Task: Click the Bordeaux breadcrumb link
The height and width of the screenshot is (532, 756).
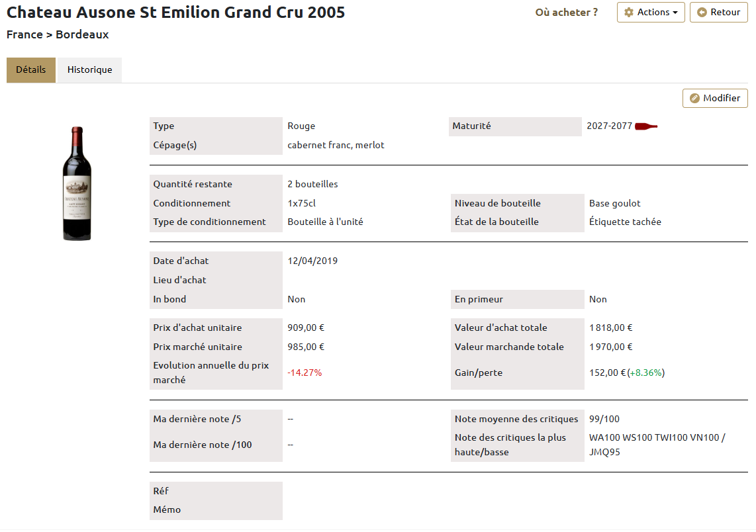Action: tap(82, 34)
